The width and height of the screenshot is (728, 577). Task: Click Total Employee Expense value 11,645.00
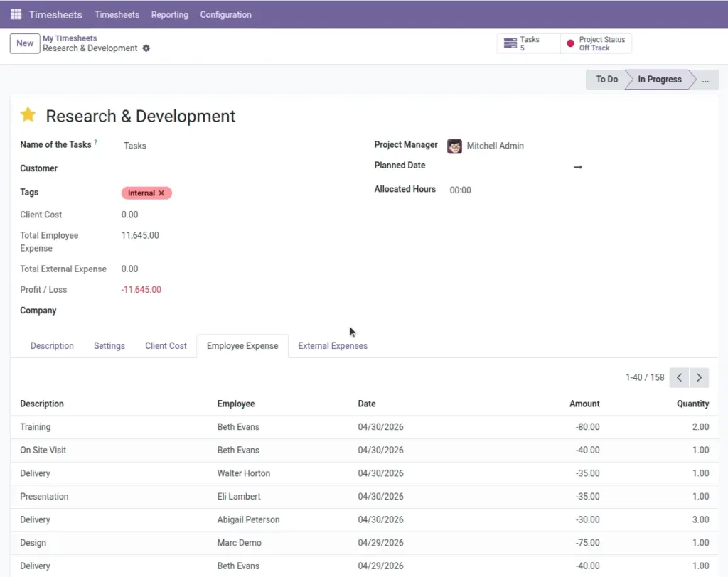click(140, 235)
